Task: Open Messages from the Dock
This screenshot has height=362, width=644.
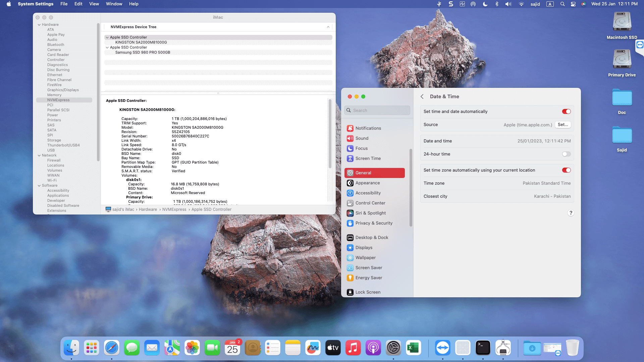Action: click(132, 348)
